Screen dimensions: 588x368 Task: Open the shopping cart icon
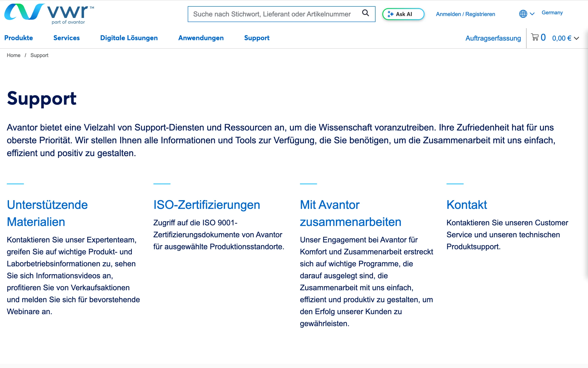tap(534, 37)
